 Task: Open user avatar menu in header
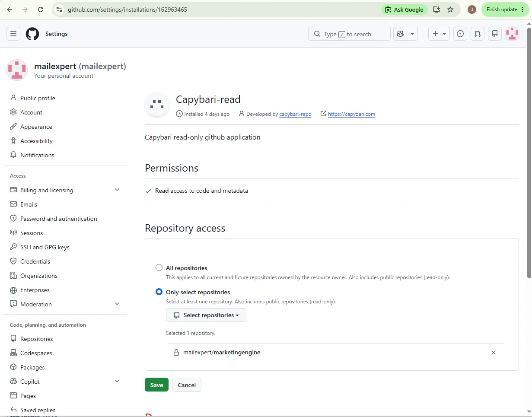coord(512,34)
